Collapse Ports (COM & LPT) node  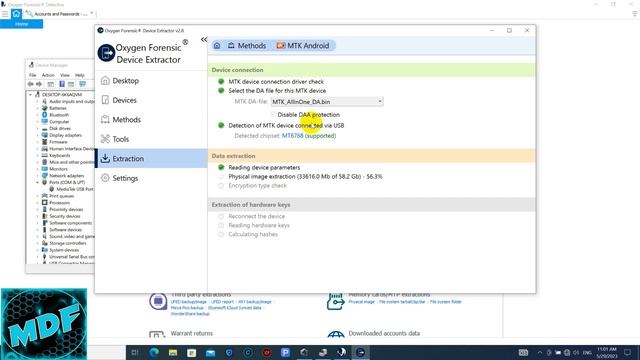pyautogui.click(x=38, y=182)
